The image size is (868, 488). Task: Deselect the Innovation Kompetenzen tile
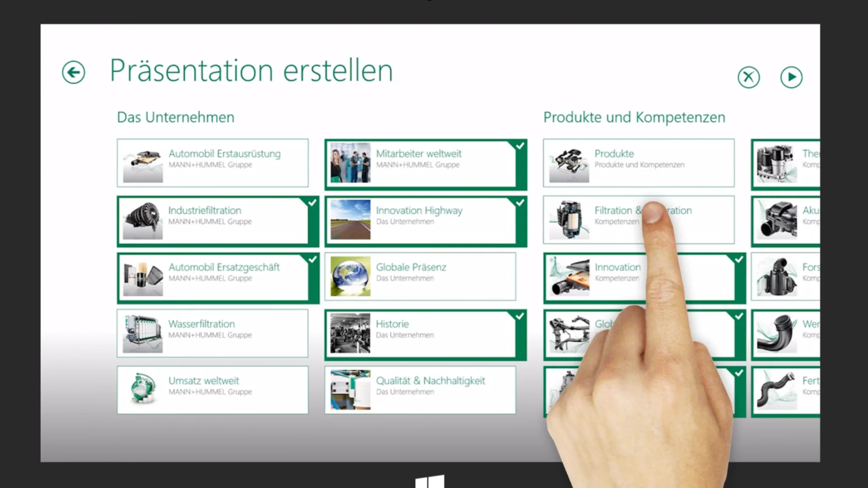pos(739,259)
